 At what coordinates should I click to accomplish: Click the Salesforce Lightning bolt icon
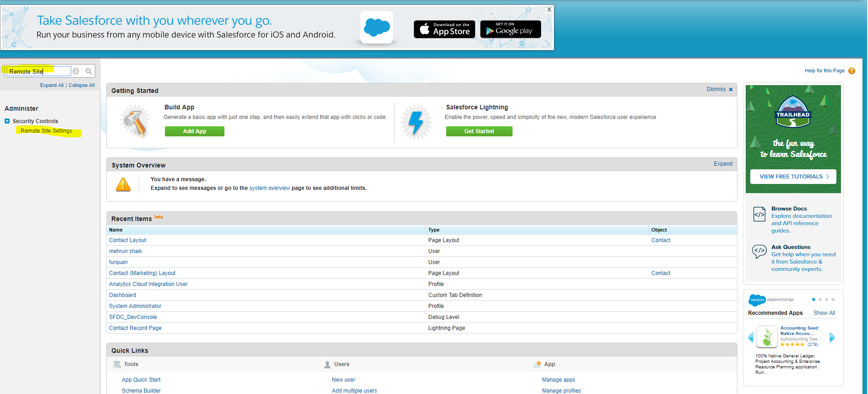tap(416, 122)
